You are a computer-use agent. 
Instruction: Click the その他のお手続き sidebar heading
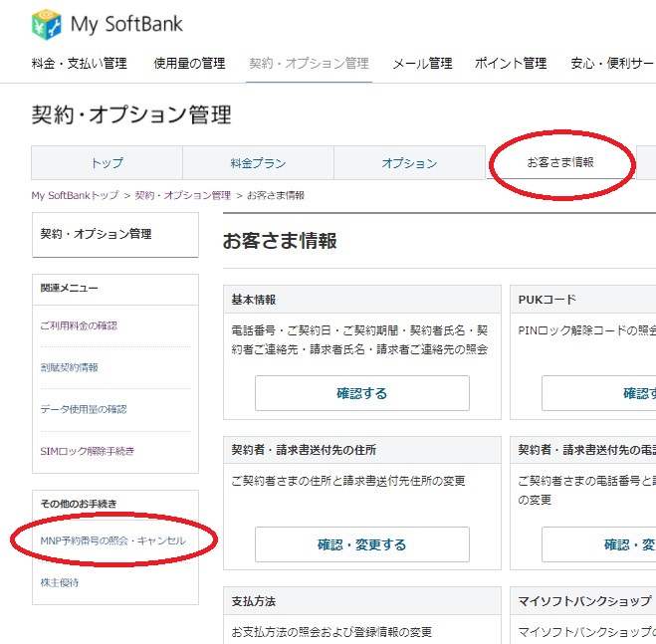pyautogui.click(x=79, y=504)
